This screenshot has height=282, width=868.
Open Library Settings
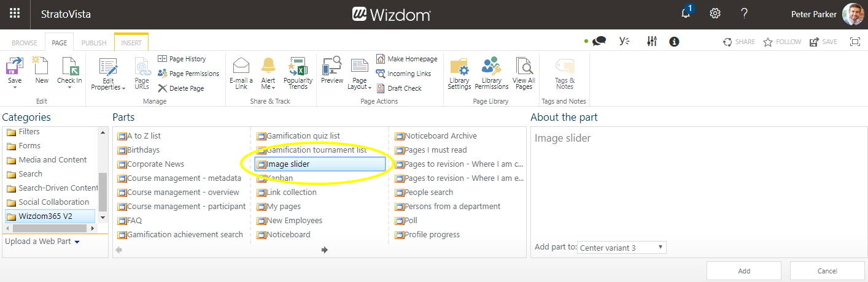point(459,66)
